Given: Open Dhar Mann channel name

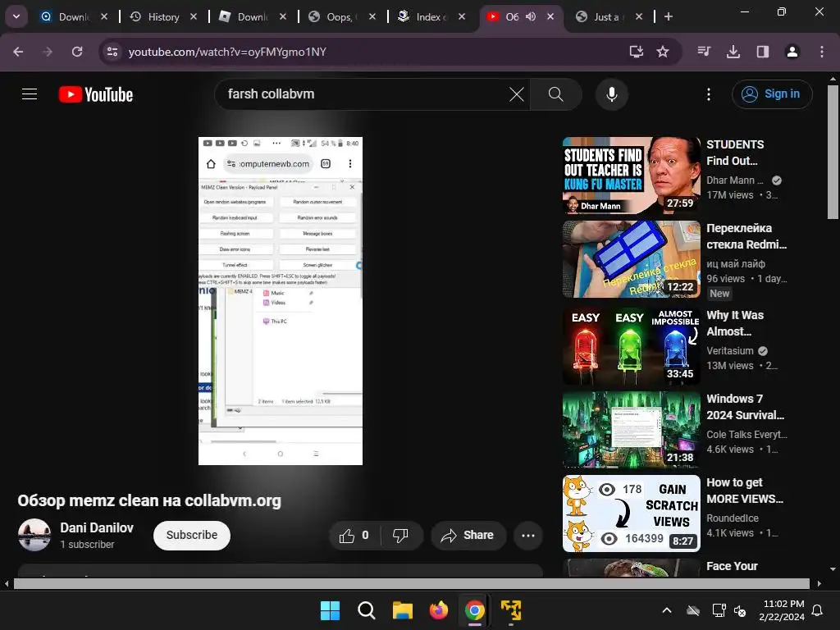Looking at the screenshot, I should (734, 180).
